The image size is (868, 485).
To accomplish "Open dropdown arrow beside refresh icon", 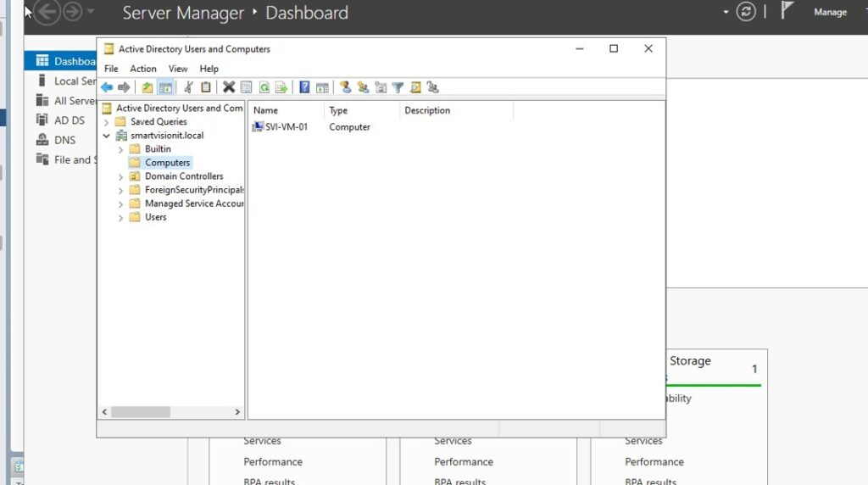I will tap(726, 12).
